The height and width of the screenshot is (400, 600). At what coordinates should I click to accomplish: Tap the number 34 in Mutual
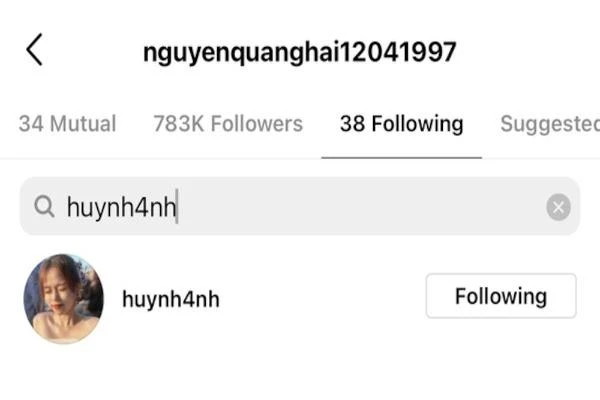click(31, 124)
